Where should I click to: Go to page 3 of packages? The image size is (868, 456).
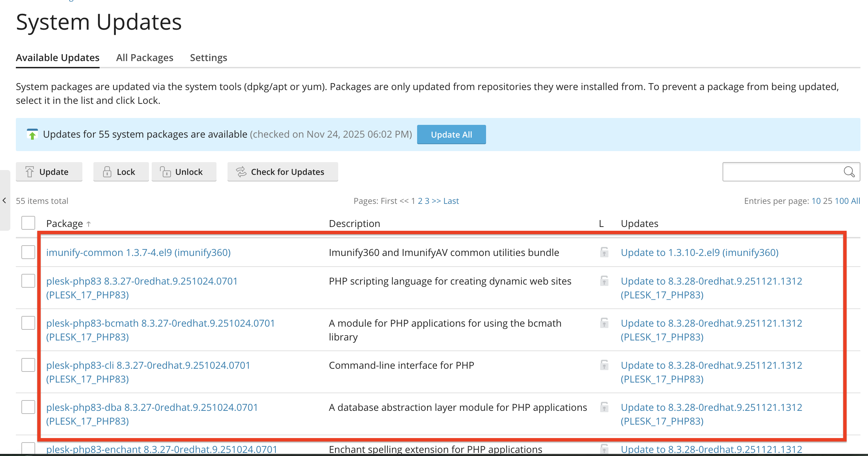[427, 201]
